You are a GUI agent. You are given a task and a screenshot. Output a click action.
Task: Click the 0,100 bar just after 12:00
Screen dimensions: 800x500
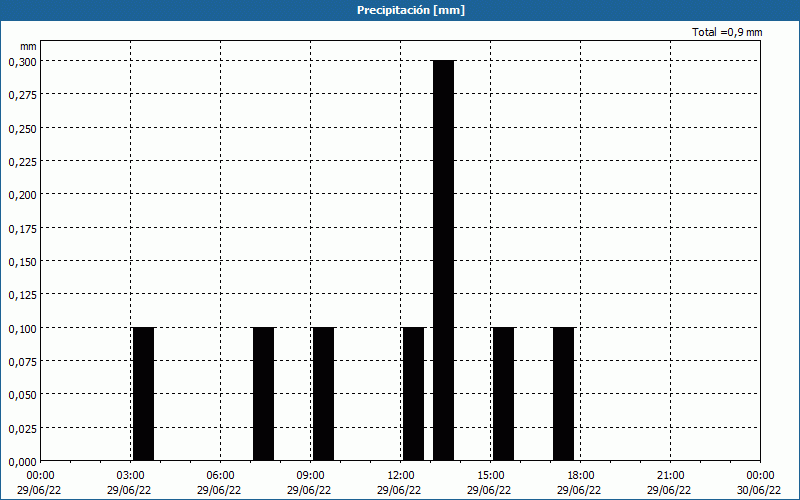coord(413,394)
